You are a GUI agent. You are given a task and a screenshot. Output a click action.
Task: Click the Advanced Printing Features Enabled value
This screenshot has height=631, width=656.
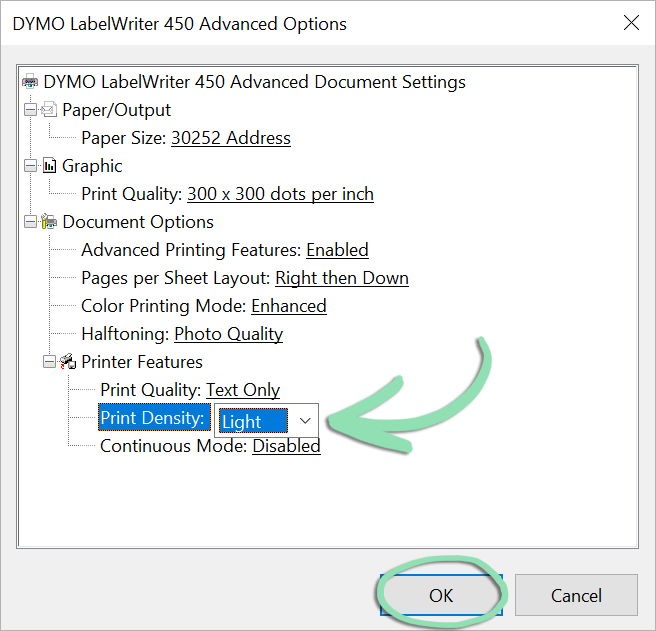(337, 250)
